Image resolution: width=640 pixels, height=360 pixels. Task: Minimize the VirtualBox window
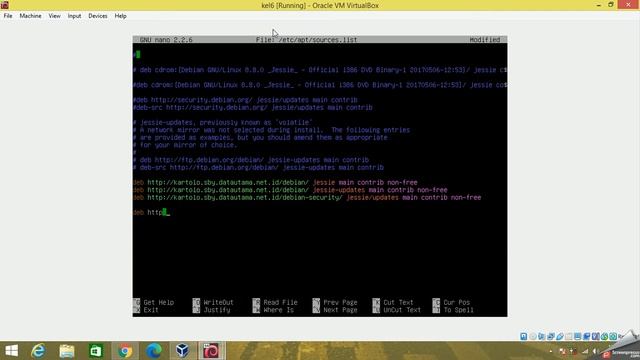point(598,5)
